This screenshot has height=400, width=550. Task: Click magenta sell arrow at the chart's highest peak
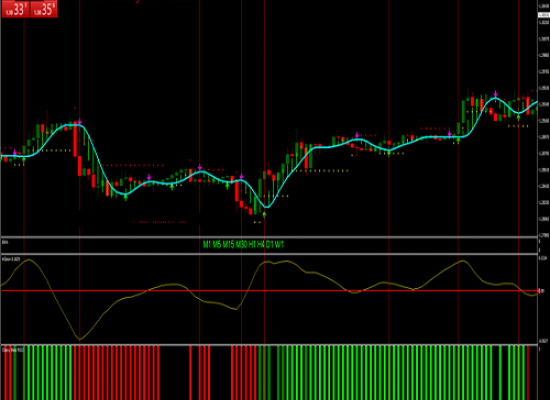(x=496, y=94)
